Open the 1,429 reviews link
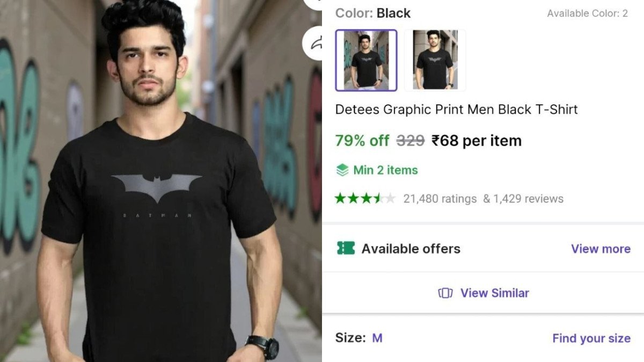The image size is (644, 362). point(523,199)
